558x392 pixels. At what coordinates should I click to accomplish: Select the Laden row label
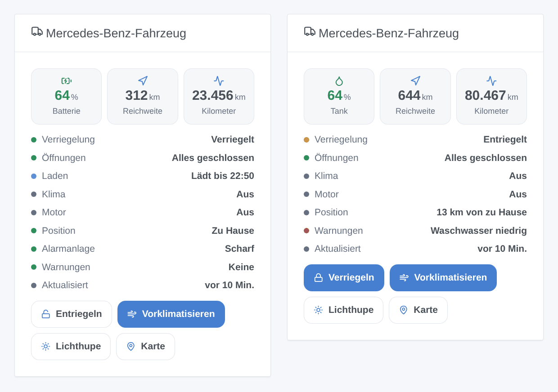pos(55,176)
